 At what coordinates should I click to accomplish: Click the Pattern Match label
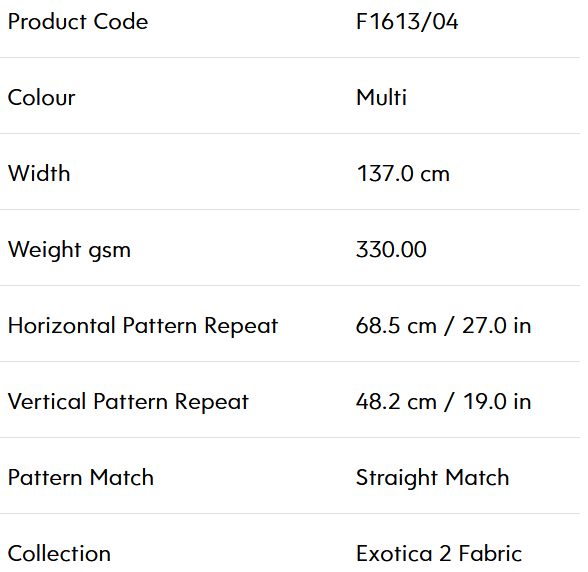[x=81, y=477]
